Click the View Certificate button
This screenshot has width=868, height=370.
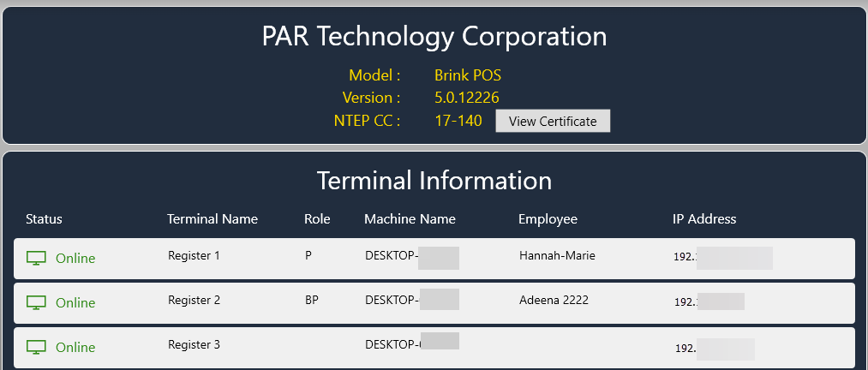point(553,121)
